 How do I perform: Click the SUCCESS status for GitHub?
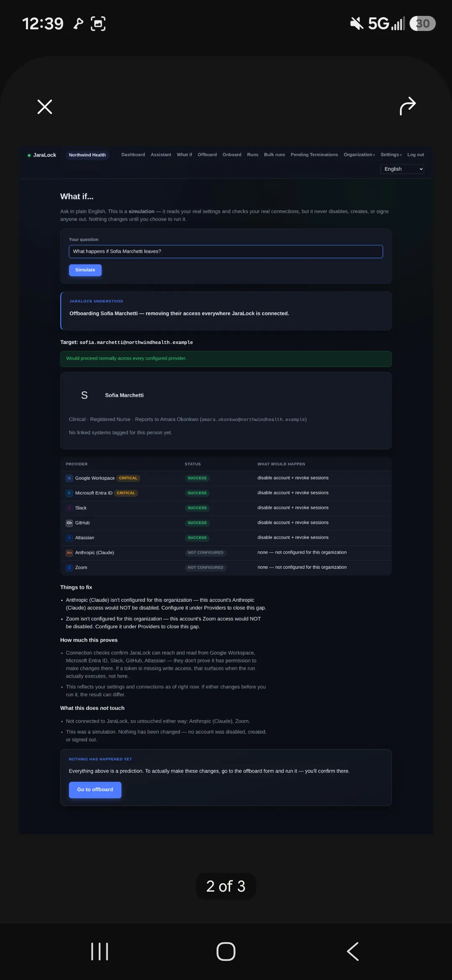[x=197, y=523]
